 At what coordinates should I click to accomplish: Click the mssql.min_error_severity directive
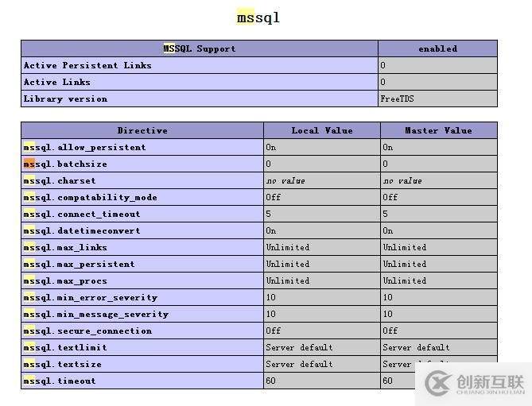(x=91, y=297)
